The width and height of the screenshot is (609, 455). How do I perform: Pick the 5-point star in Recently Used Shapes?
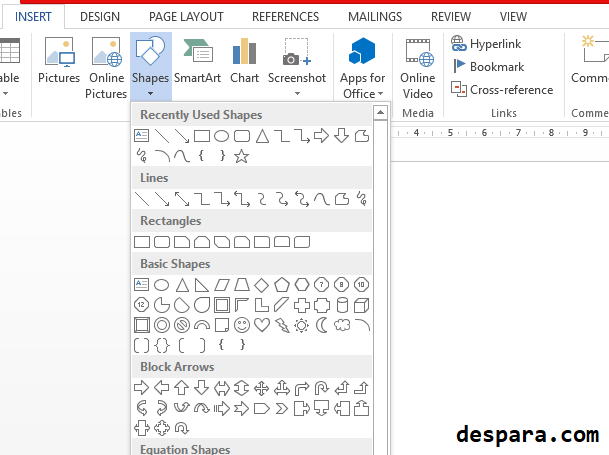(241, 157)
